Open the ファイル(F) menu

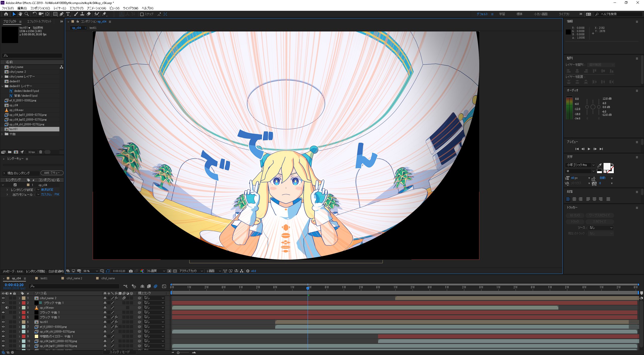8,8
